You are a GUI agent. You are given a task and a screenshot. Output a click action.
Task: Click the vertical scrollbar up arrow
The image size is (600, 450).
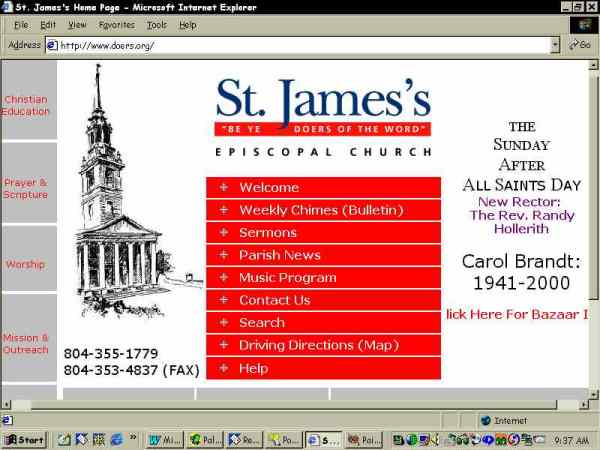pyautogui.click(x=593, y=65)
